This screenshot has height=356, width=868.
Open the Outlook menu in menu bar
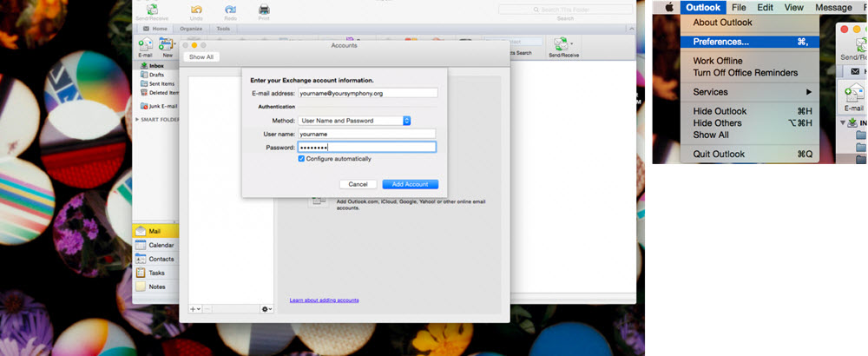click(703, 7)
